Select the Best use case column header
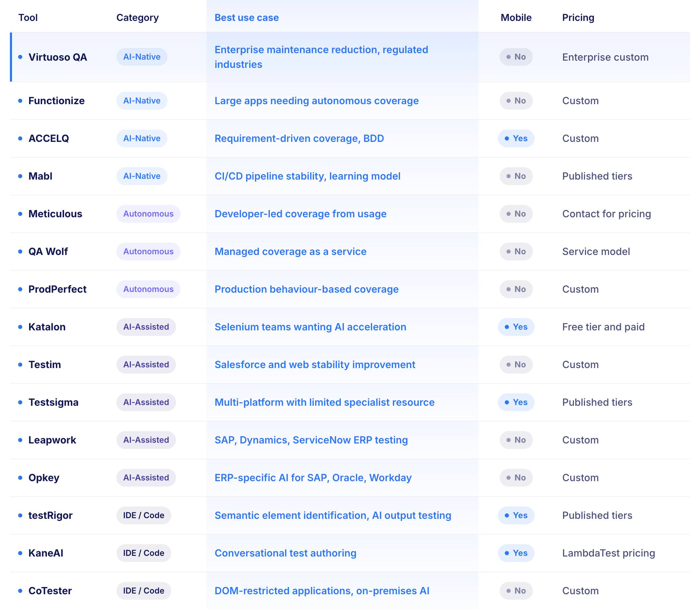 (x=247, y=17)
